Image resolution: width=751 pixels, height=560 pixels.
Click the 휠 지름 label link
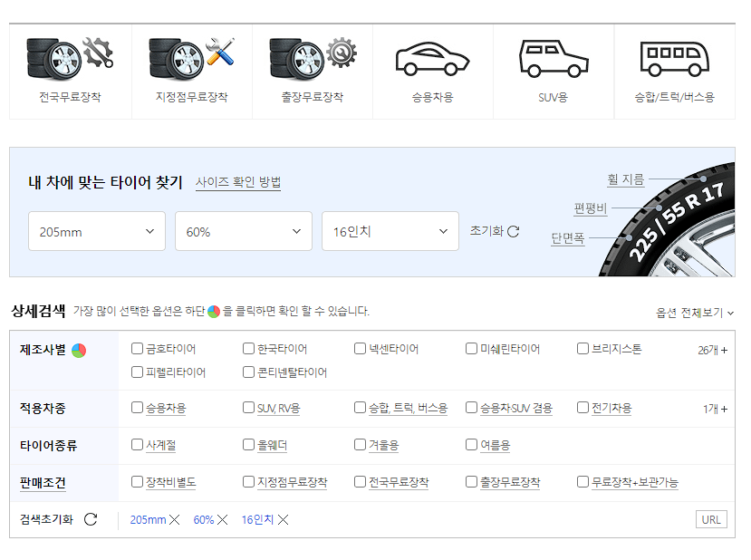625,179
